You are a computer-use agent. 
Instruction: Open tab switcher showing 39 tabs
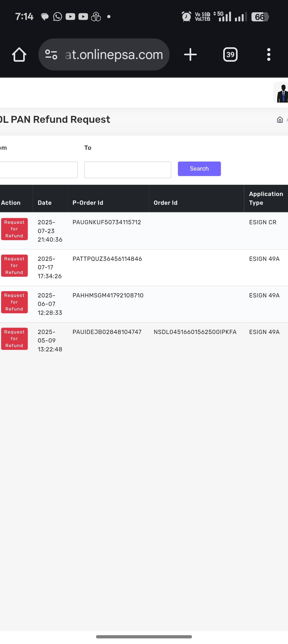[x=230, y=55]
